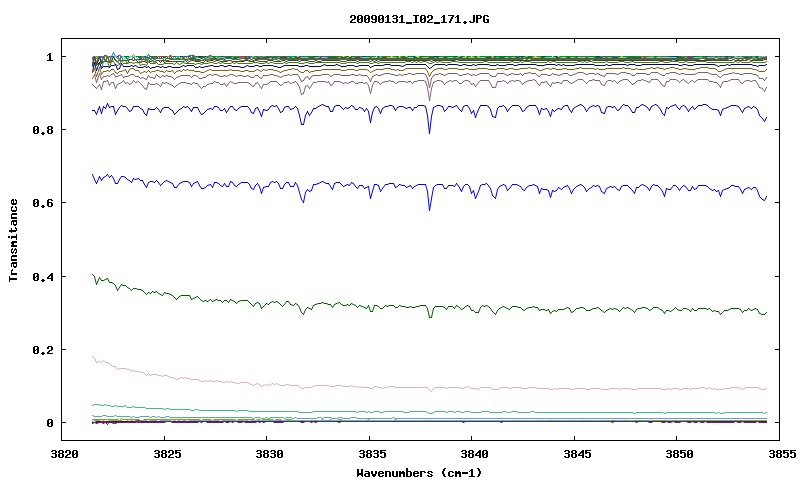Click the x-axis tick label 3820

point(64,454)
